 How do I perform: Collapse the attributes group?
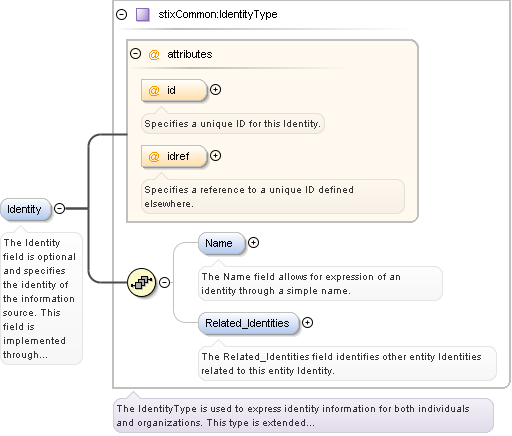point(135,54)
